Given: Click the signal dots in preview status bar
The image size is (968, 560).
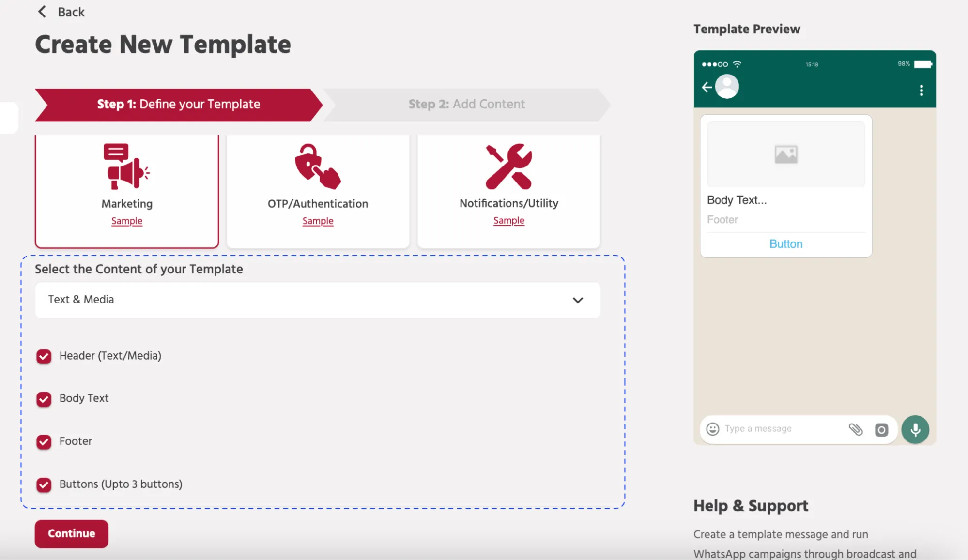Looking at the screenshot, I should 715,64.
